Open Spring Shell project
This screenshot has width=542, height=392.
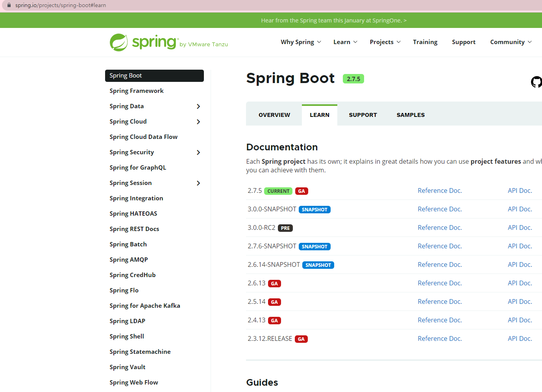pos(127,337)
